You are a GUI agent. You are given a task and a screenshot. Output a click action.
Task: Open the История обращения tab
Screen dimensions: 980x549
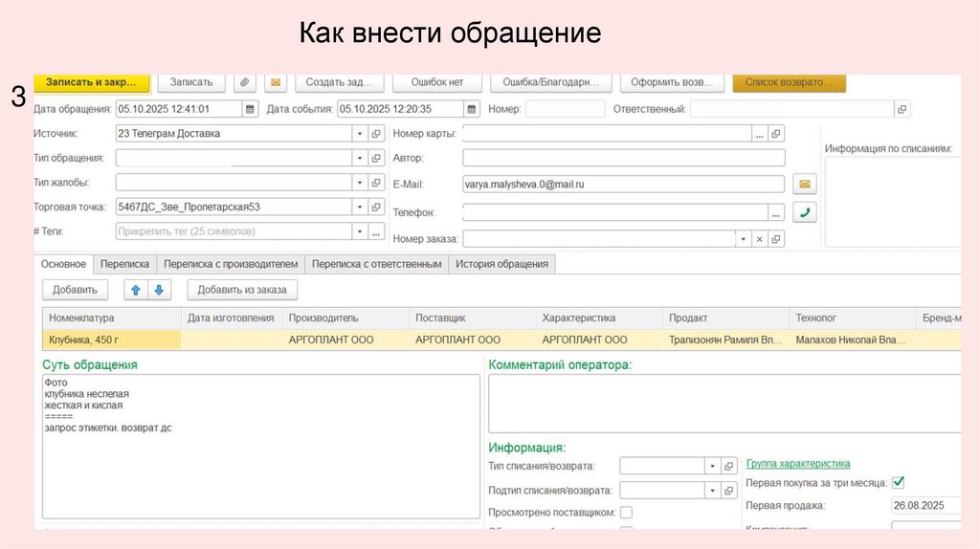click(501, 264)
